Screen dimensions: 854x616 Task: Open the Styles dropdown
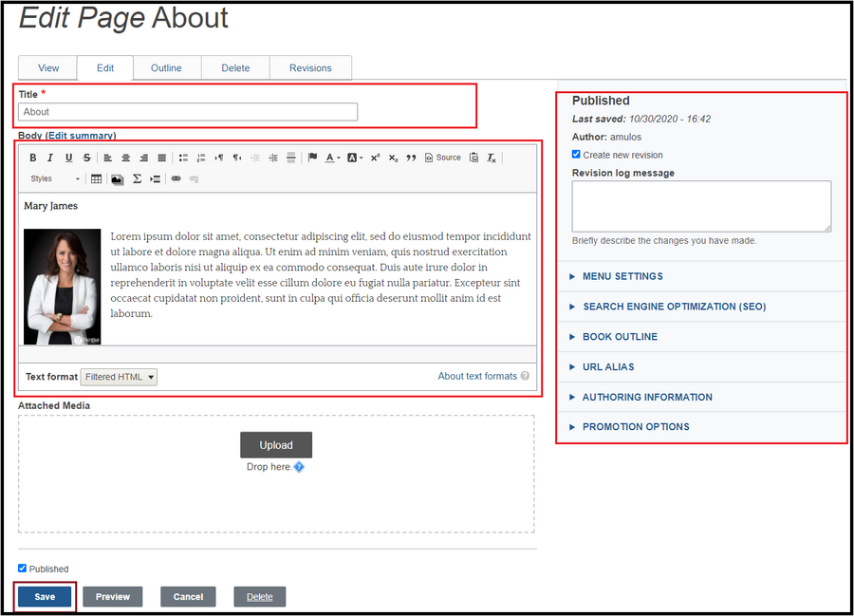(54, 178)
